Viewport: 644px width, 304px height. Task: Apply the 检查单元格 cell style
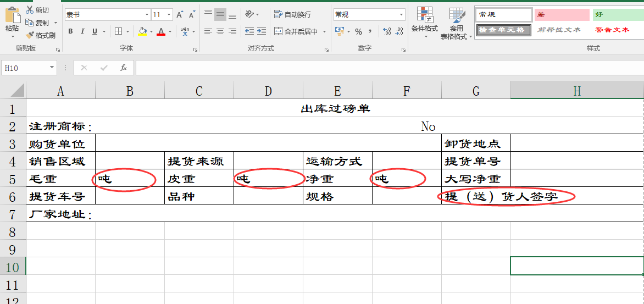(x=502, y=30)
